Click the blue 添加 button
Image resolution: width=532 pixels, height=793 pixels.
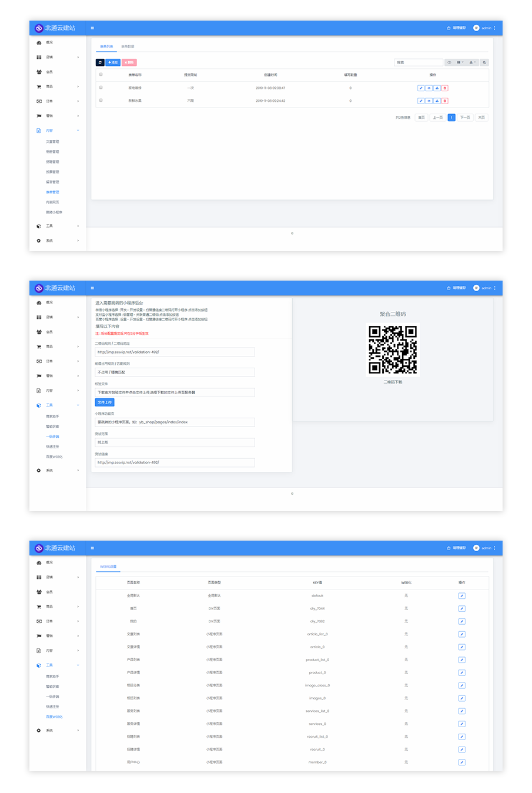click(113, 62)
